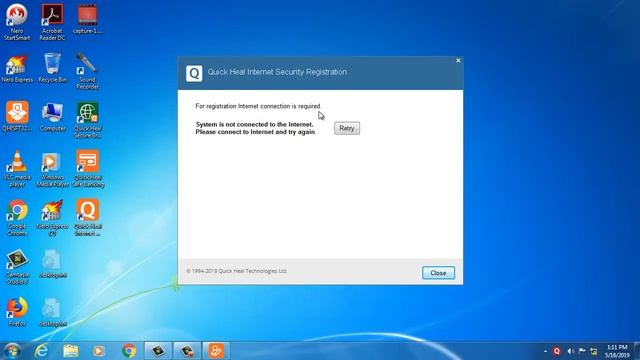The image size is (640, 360).
Task: Launch the Camtasia Studio 8 shortcut
Action: pyautogui.click(x=17, y=267)
